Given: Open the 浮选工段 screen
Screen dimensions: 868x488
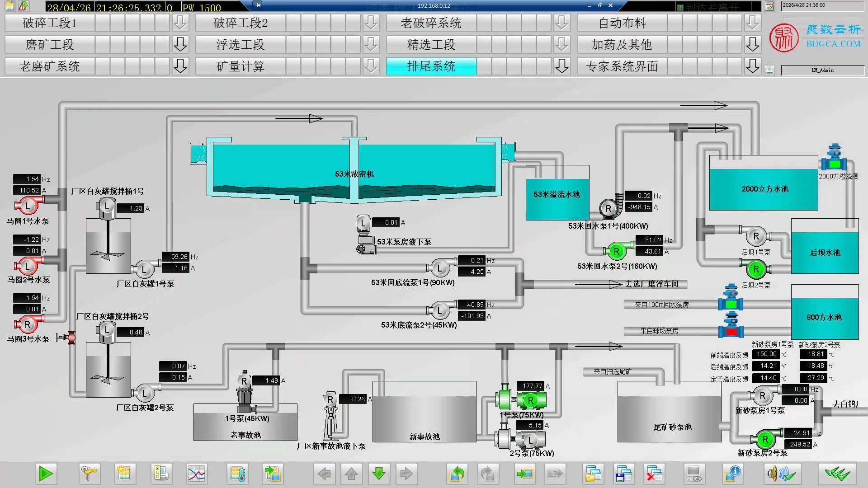Looking at the screenshot, I should pos(241,44).
